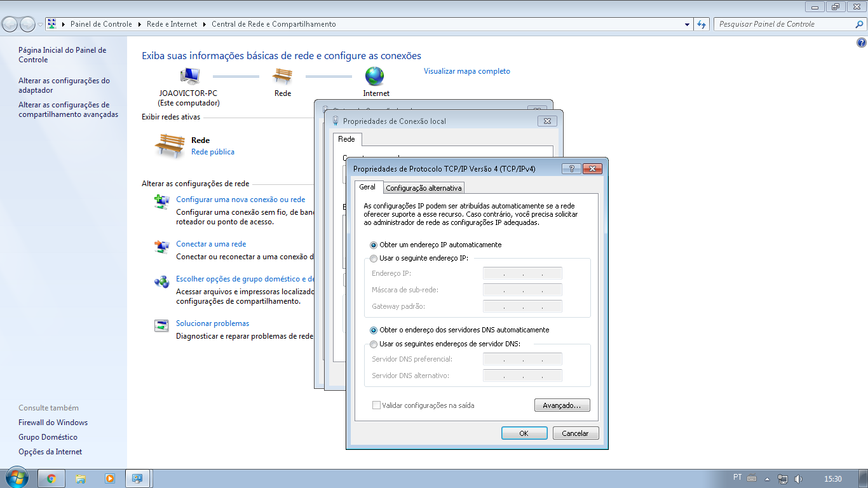Viewport: 868px width, 488px height.
Task: Open the 'Rede' tab in Propriedades de Conexão local
Action: point(347,139)
